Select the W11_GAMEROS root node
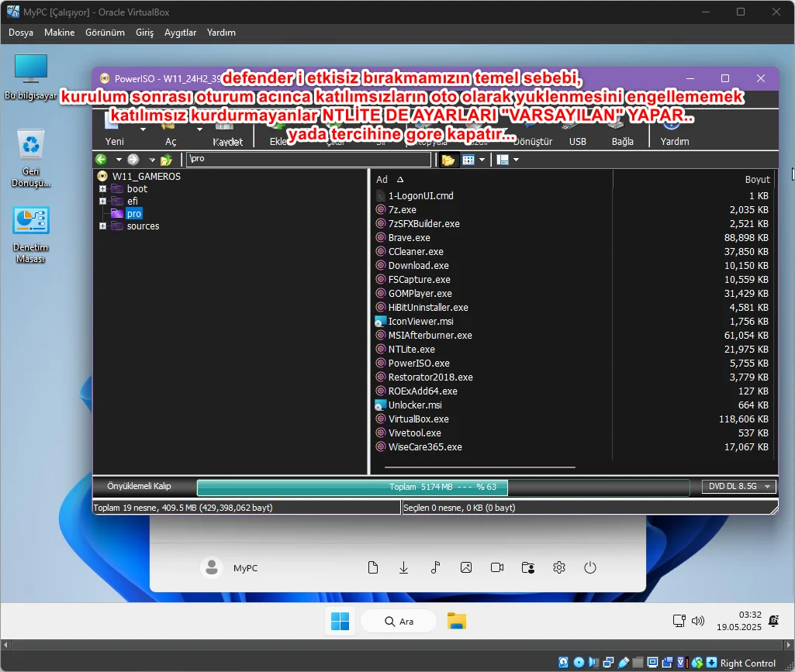The height and width of the screenshot is (672, 795). click(x=146, y=177)
